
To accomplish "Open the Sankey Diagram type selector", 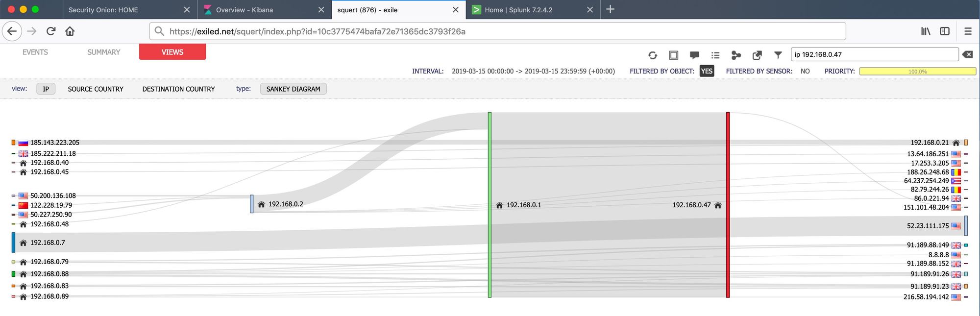I will 293,89.
